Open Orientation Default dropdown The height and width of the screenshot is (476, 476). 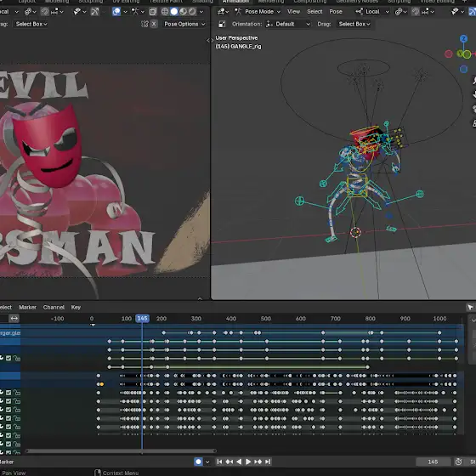click(288, 24)
